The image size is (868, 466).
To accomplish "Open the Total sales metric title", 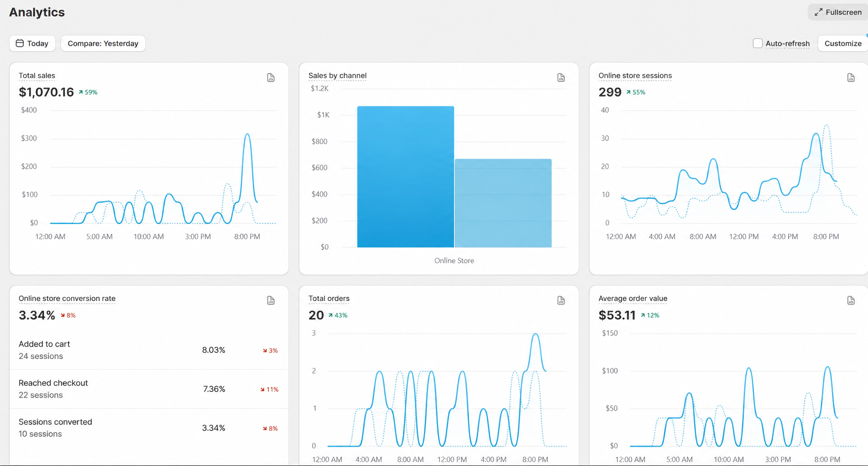I will click(x=37, y=76).
